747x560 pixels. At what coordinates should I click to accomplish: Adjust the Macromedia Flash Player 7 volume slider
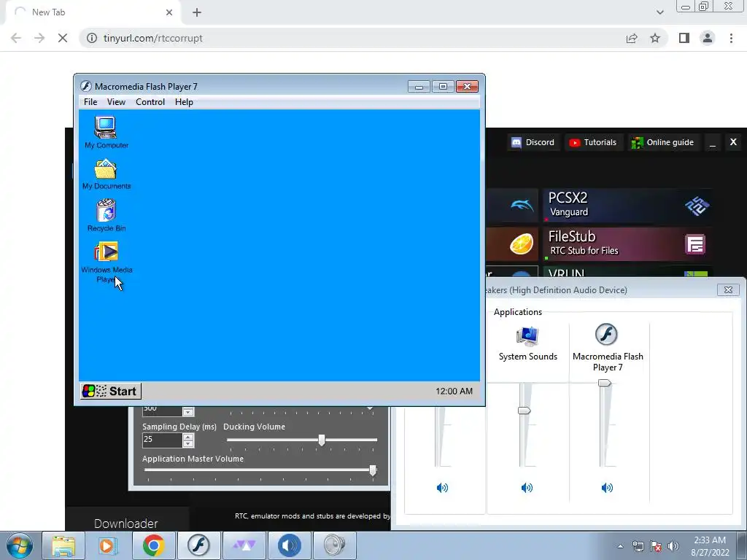point(605,383)
